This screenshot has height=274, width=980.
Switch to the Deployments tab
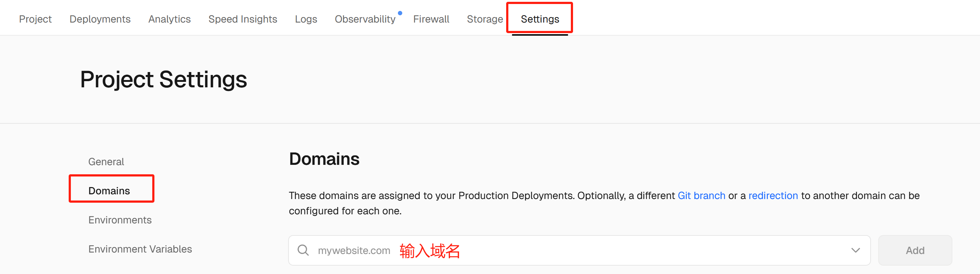pyautogui.click(x=100, y=19)
